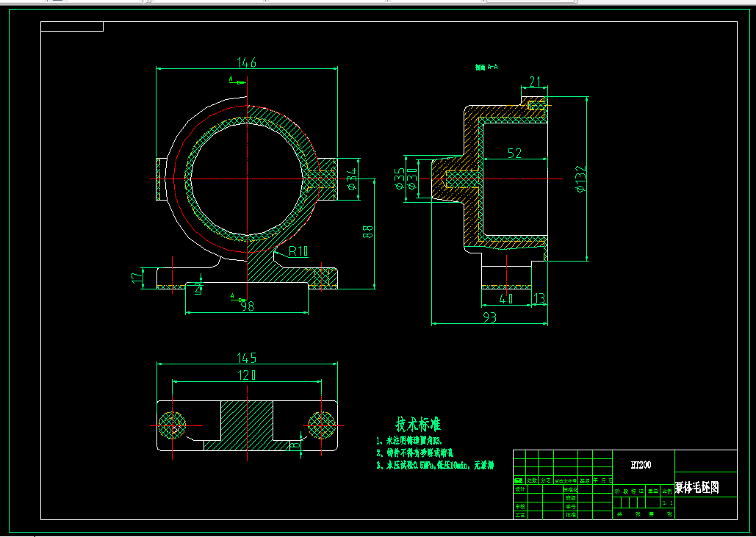Click the 40 dimension in section view
Screen dimensions: 756x537
[x=505, y=299]
